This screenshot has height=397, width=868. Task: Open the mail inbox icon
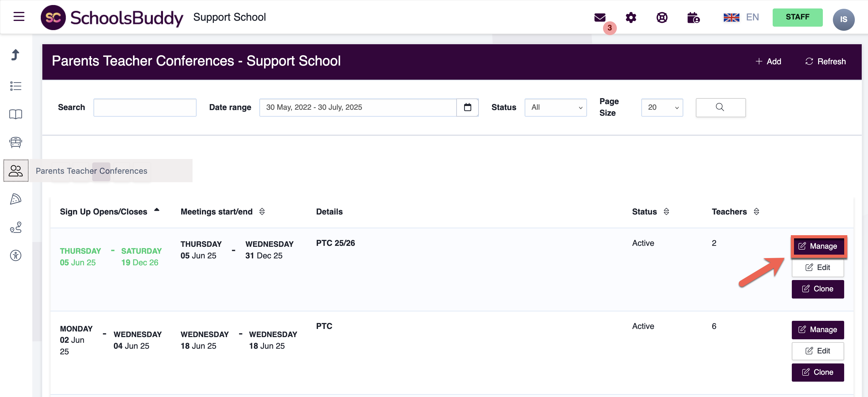[x=600, y=17]
